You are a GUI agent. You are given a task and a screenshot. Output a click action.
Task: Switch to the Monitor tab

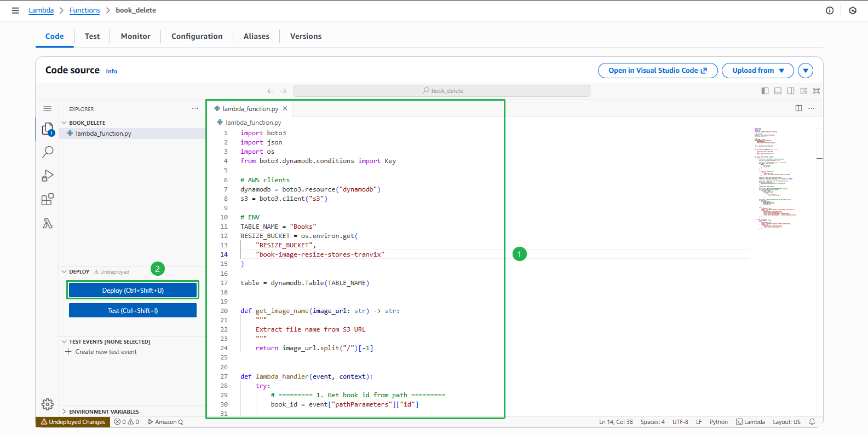click(x=135, y=36)
